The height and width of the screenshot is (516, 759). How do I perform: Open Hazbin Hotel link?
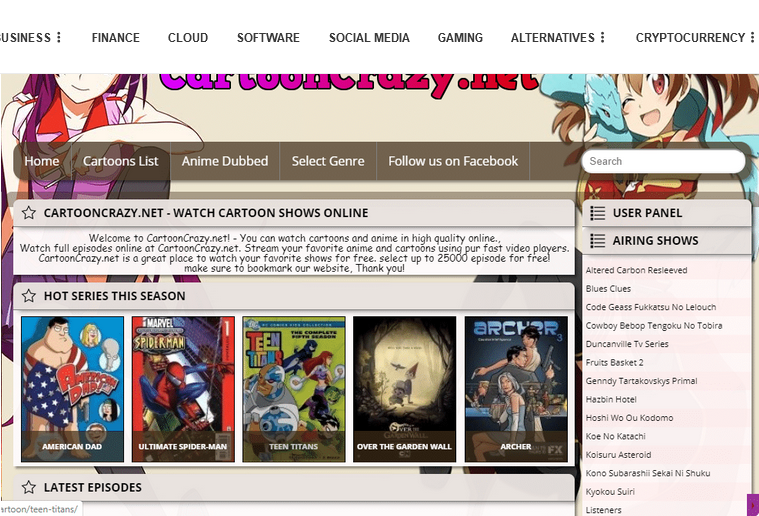click(611, 399)
